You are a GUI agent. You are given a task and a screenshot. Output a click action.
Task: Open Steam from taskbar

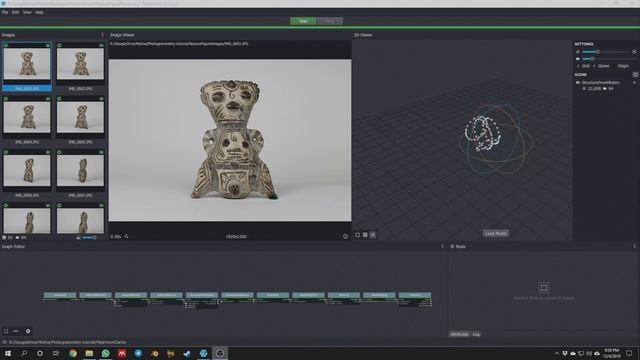coord(187,353)
